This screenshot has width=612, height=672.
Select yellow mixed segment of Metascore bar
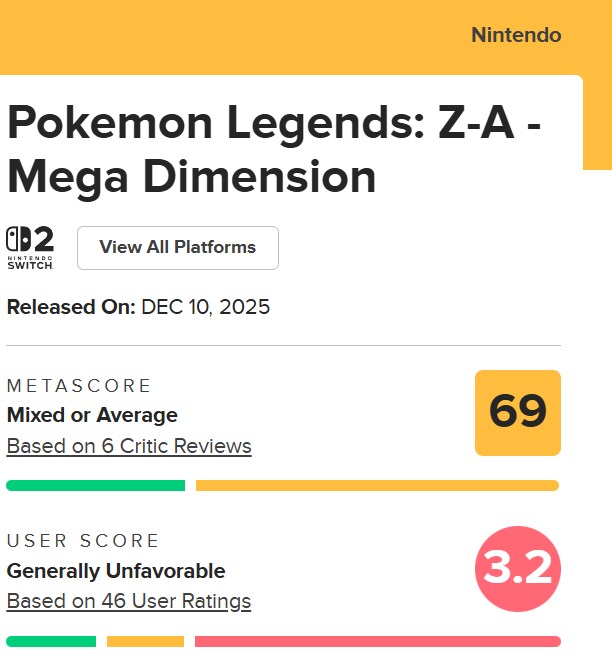pyautogui.click(x=377, y=486)
